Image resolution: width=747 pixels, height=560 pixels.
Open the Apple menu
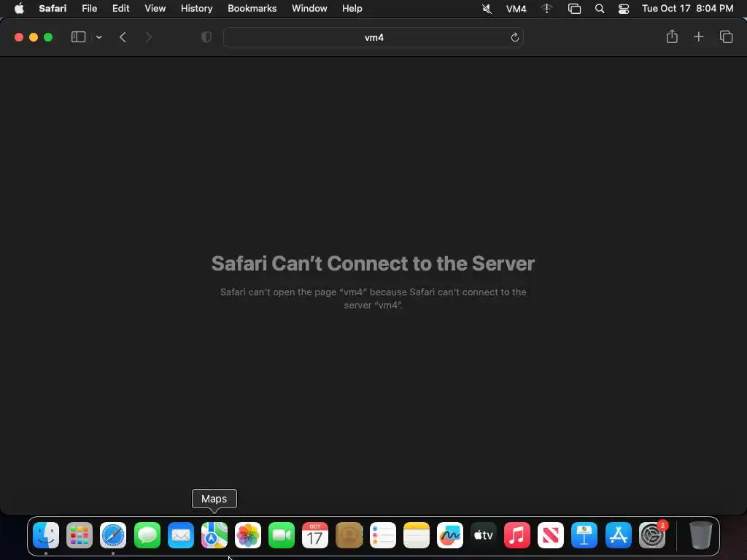tap(19, 8)
